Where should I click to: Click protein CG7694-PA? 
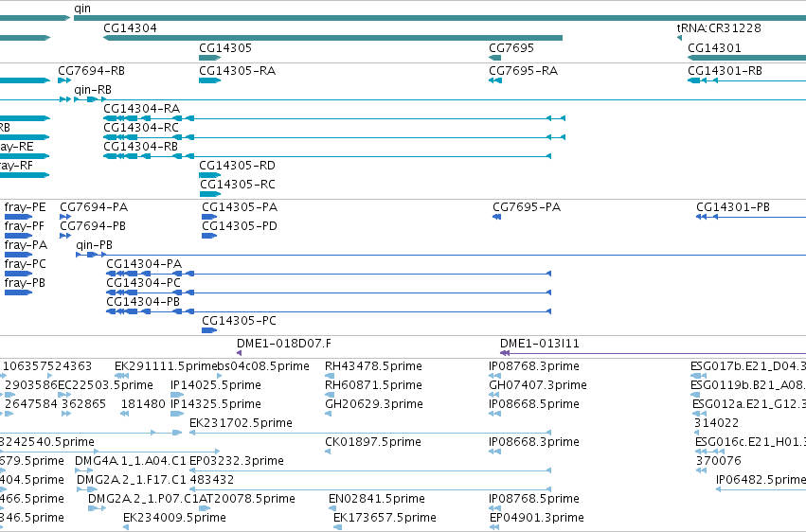(x=65, y=217)
